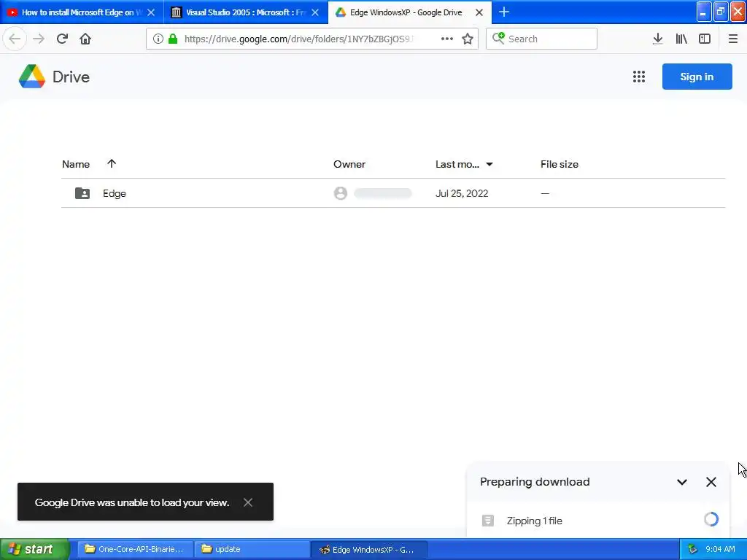The image size is (747, 560).
Task: Open the Google apps grid
Action: coord(639,77)
